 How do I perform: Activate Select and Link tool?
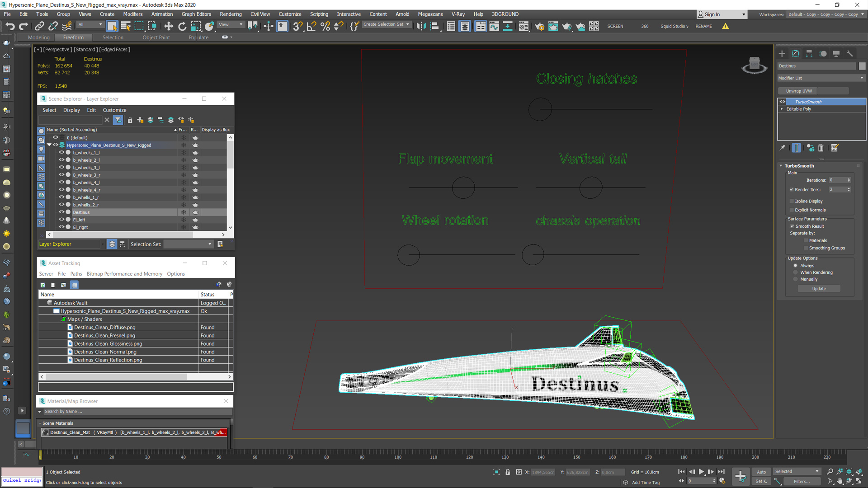pyautogui.click(x=39, y=26)
